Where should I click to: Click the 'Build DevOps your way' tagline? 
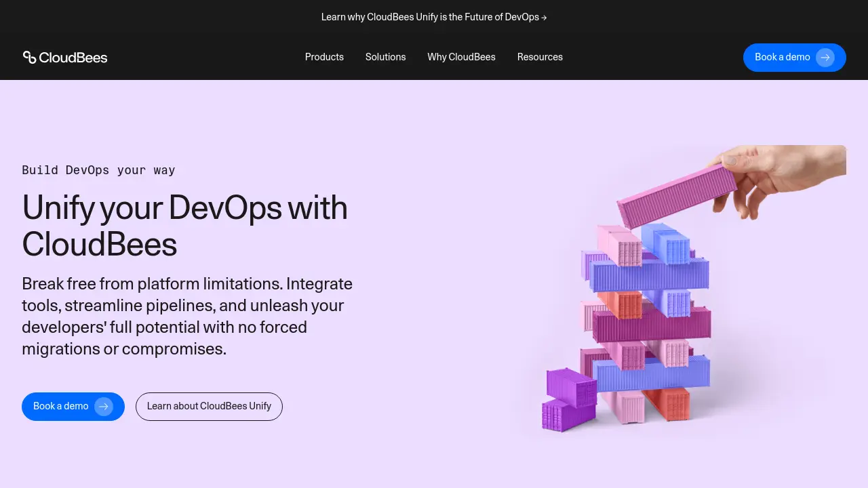(x=98, y=170)
